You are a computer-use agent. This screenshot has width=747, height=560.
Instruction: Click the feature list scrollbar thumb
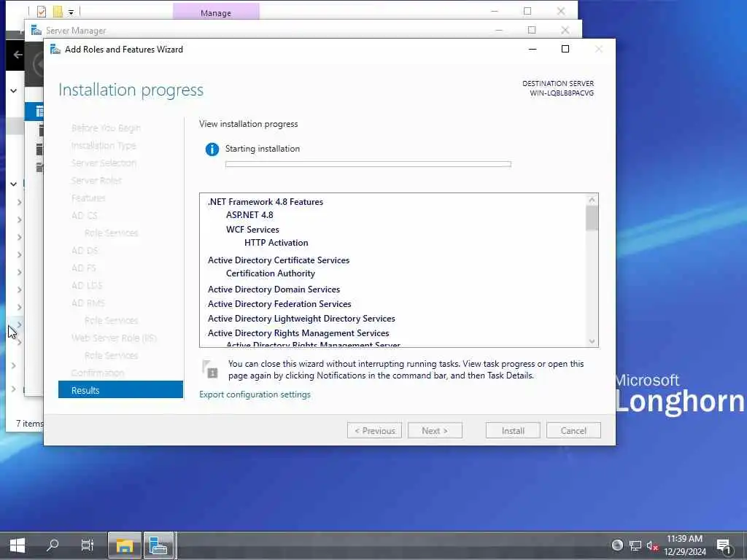pyautogui.click(x=592, y=218)
